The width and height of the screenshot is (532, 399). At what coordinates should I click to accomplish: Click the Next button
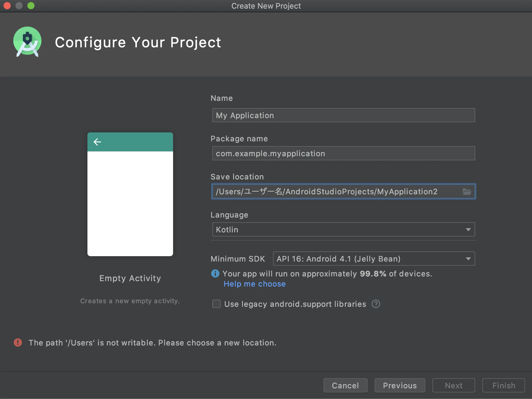tap(453, 385)
